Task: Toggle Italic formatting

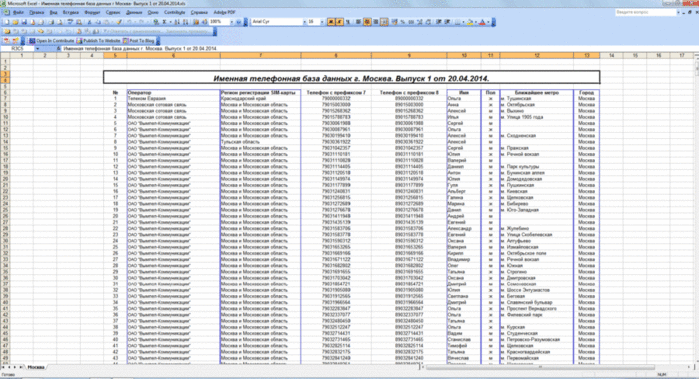Action: pos(339,22)
